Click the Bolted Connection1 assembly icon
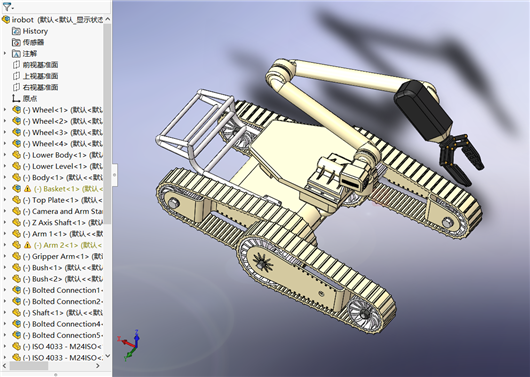This screenshot has height=377, width=530. coord(17,290)
